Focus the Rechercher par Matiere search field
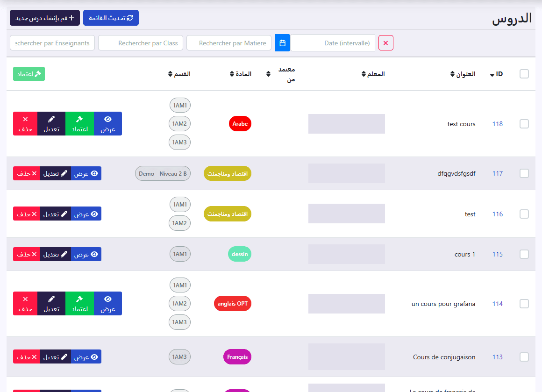This screenshot has height=392, width=542. tap(229, 43)
